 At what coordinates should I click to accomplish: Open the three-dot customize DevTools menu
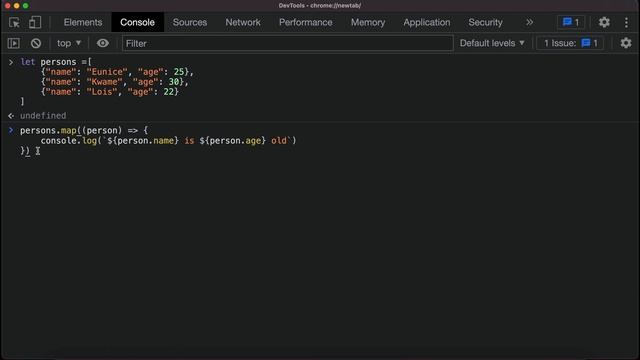(626, 22)
